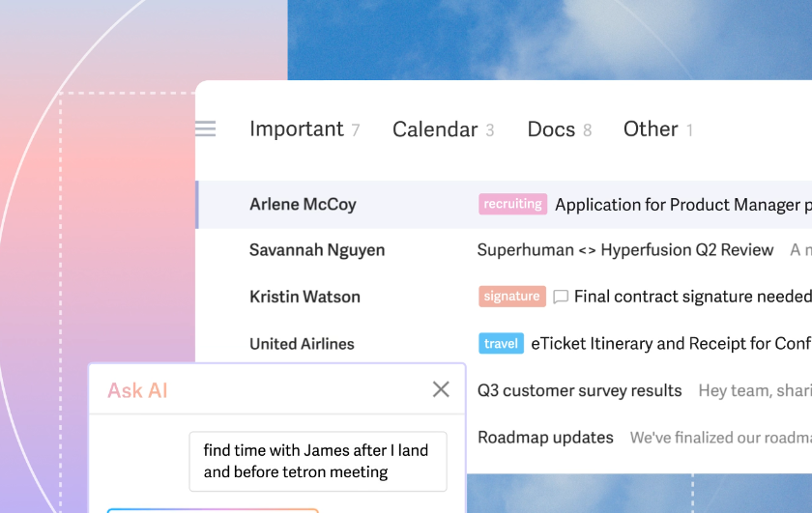
Task: Click the signature label tag
Action: coord(512,296)
